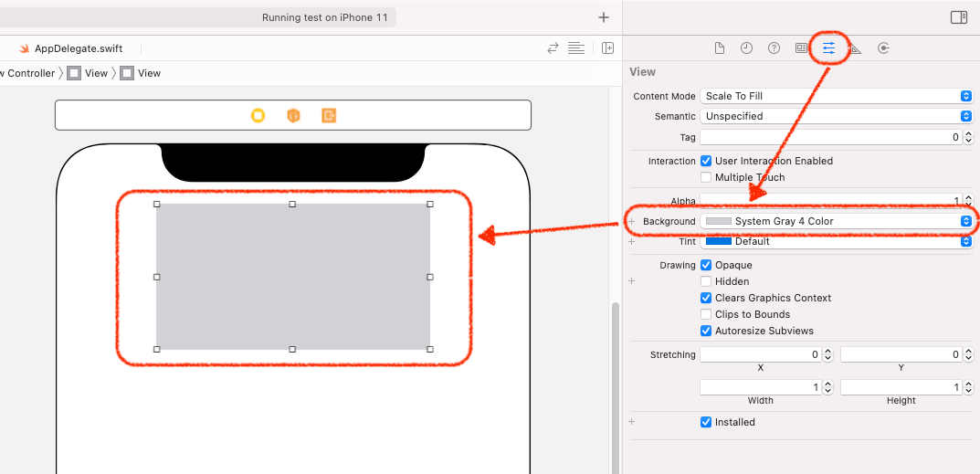
Task: Toggle Clears Graphics Context checkbox
Action: (706, 298)
